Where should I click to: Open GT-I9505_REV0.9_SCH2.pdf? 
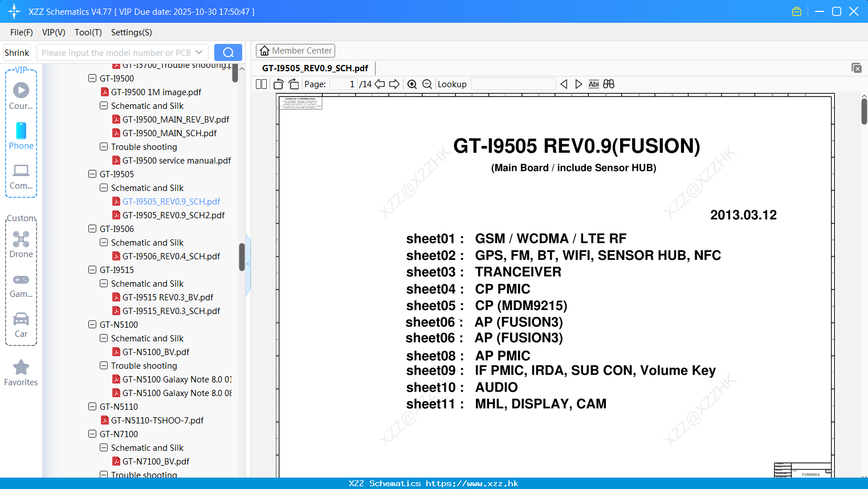[173, 215]
